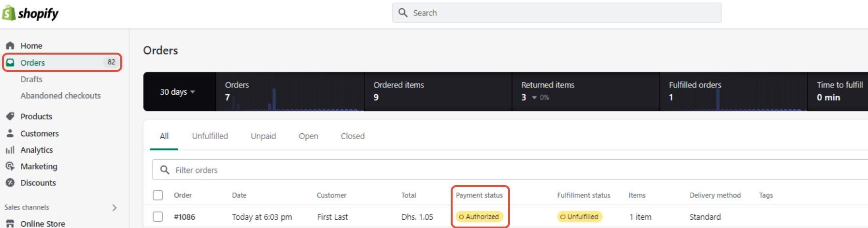
Task: Click the Discounts badge icon
Action: (10, 183)
